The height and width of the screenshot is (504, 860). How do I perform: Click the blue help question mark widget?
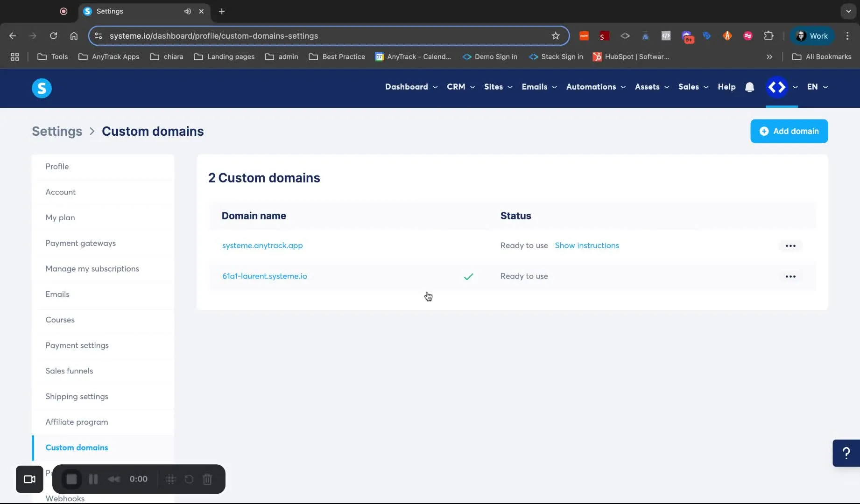(x=846, y=453)
